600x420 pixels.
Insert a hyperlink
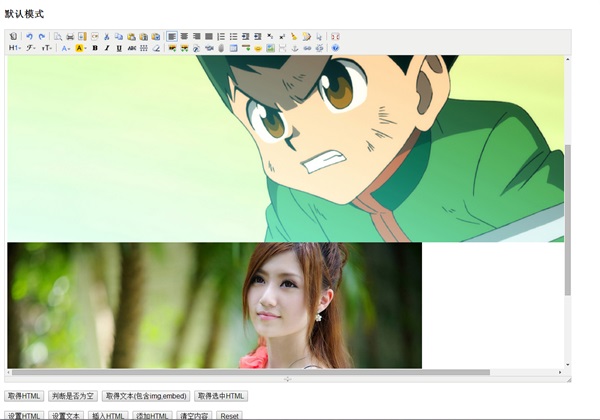pos(307,48)
